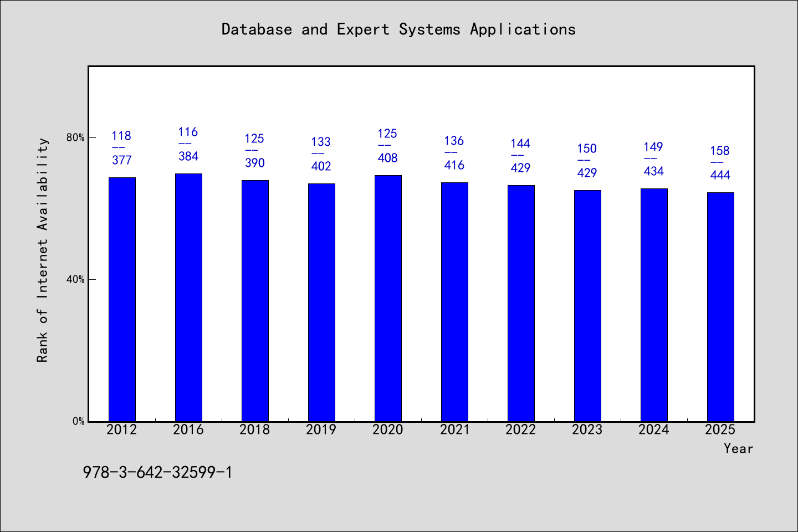Select the 2016 bar
The image size is (798, 532).
pos(188,298)
